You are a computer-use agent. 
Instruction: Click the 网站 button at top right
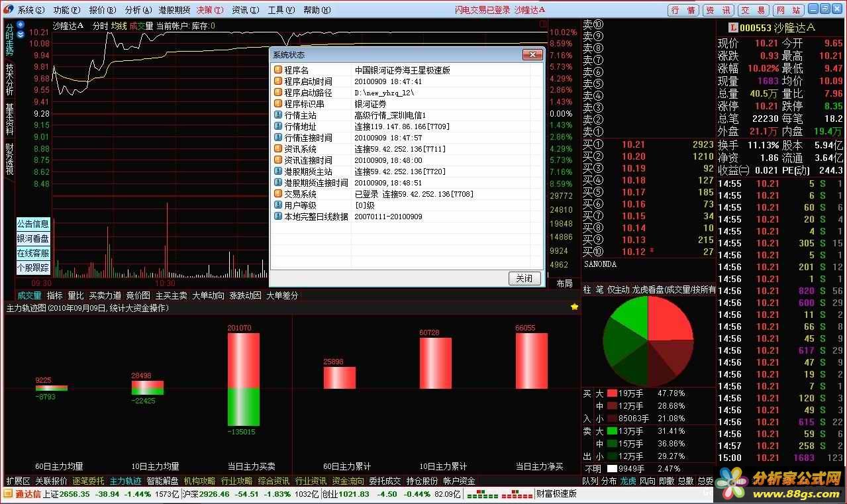tap(788, 10)
